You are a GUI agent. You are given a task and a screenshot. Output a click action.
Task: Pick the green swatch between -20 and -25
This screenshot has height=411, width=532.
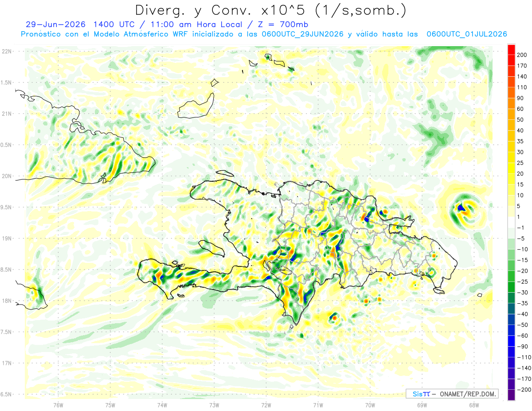point(512,277)
